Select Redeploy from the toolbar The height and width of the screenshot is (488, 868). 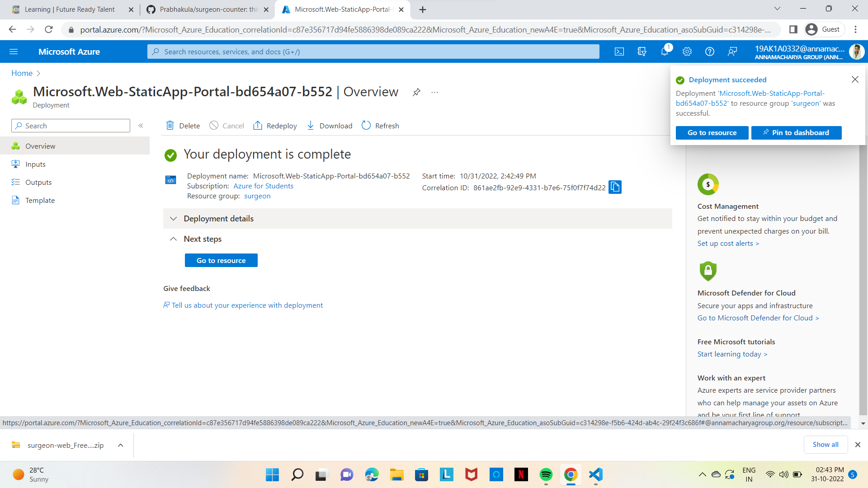(275, 126)
